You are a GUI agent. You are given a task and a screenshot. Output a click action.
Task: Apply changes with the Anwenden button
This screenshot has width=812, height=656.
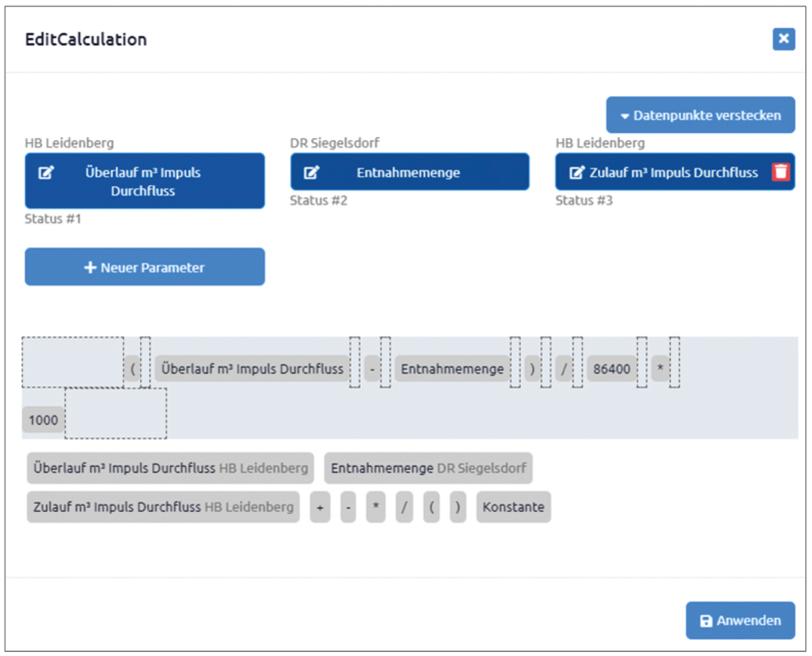click(x=741, y=620)
